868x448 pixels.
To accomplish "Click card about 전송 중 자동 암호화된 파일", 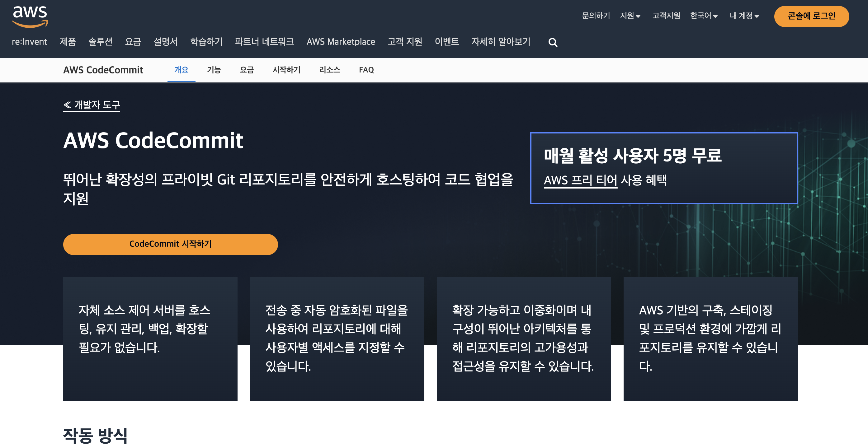I will [337, 339].
